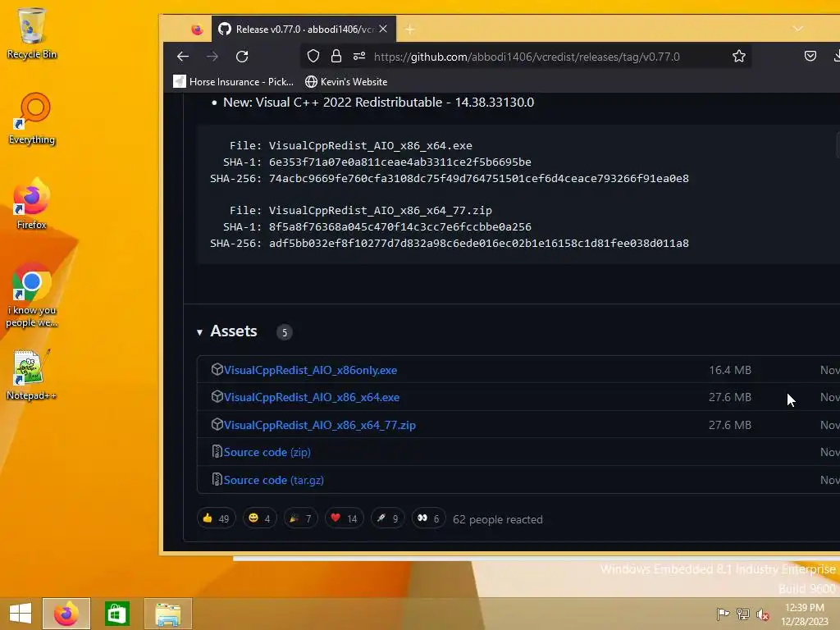Click the Visual C++ 2022 Redistributable line
This screenshot has height=630, width=840.
pyautogui.click(x=378, y=103)
